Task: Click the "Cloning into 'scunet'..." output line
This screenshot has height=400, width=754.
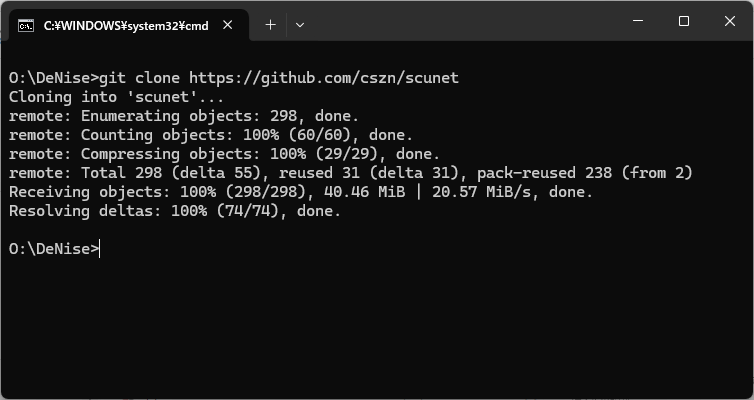Action: 116,97
